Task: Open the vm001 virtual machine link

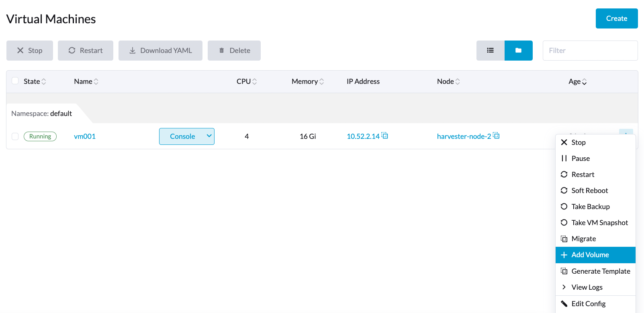Action: [85, 136]
